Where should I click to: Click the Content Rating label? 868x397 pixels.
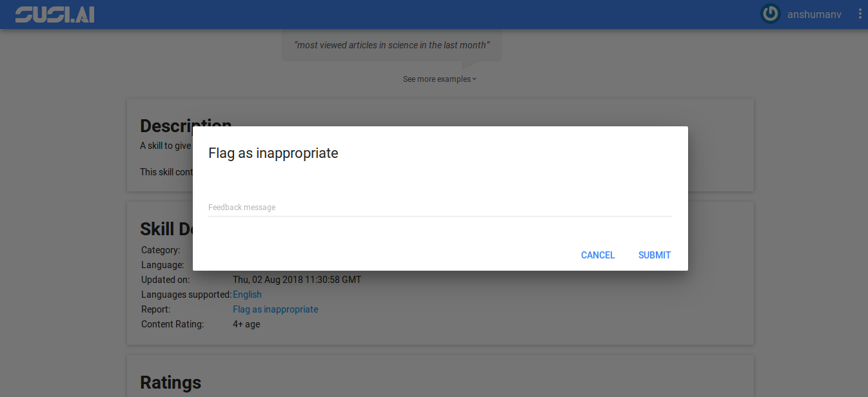[172, 324]
